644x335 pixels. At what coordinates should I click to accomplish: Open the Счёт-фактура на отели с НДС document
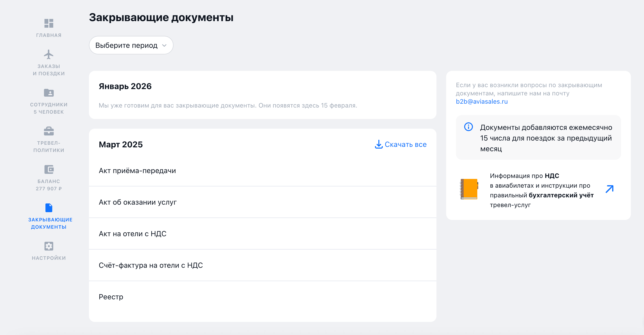[x=151, y=265]
